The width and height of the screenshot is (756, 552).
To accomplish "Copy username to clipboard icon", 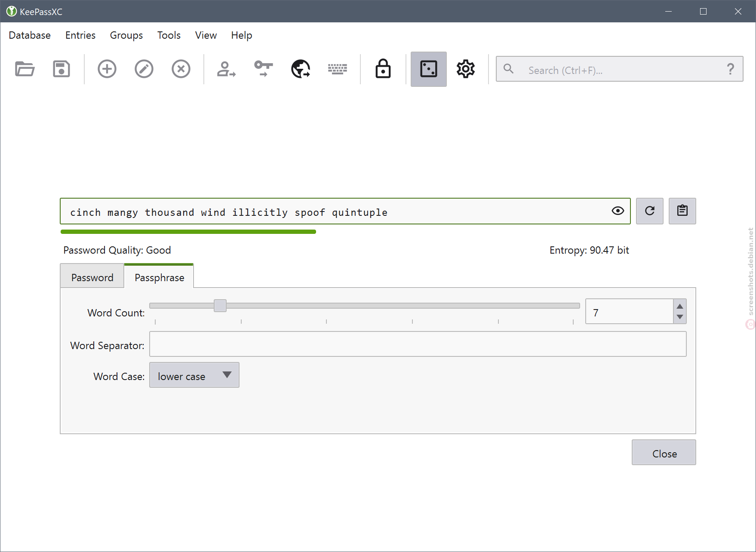I will point(226,69).
